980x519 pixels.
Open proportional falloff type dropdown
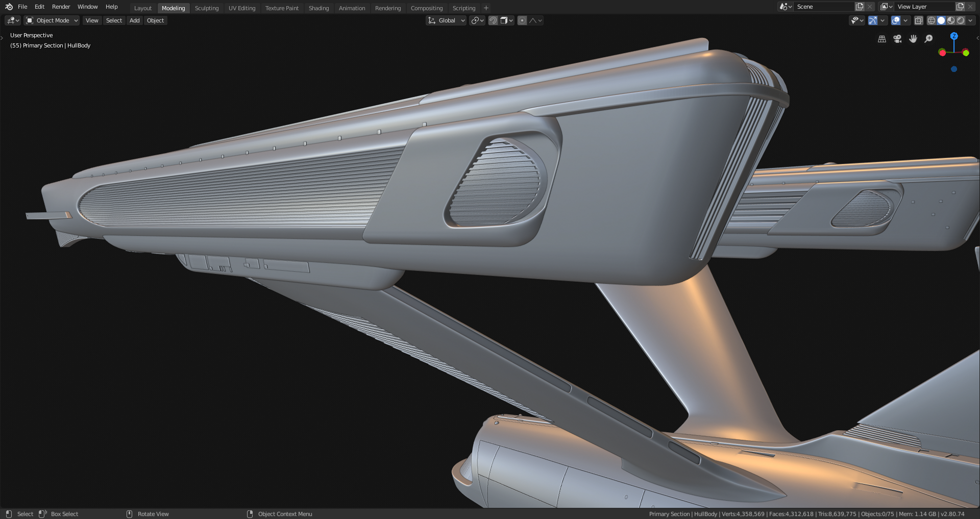(535, 20)
